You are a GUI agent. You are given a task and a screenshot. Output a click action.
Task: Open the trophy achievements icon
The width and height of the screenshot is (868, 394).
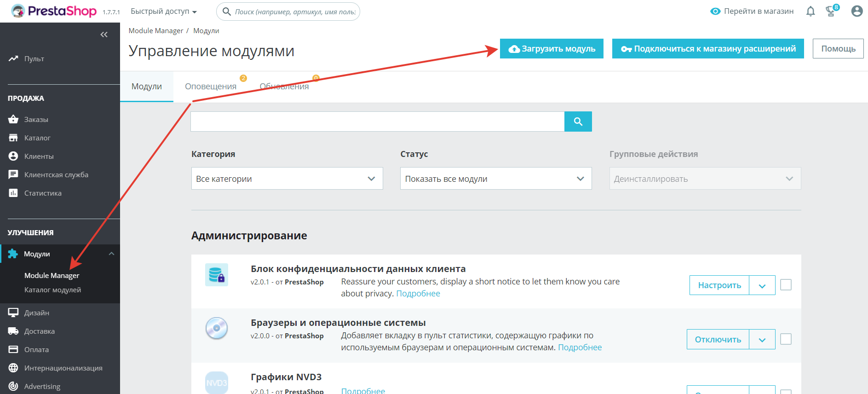(831, 11)
